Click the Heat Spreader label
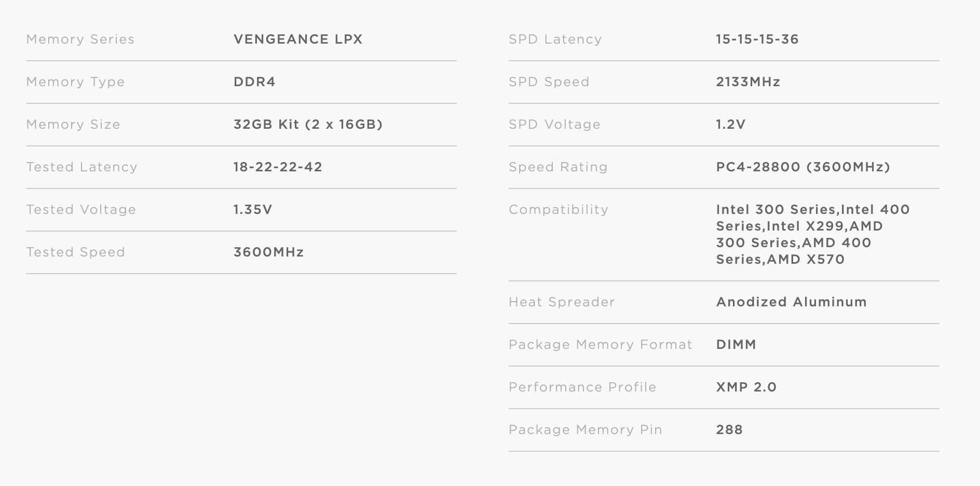This screenshot has width=980, height=486. [561, 302]
